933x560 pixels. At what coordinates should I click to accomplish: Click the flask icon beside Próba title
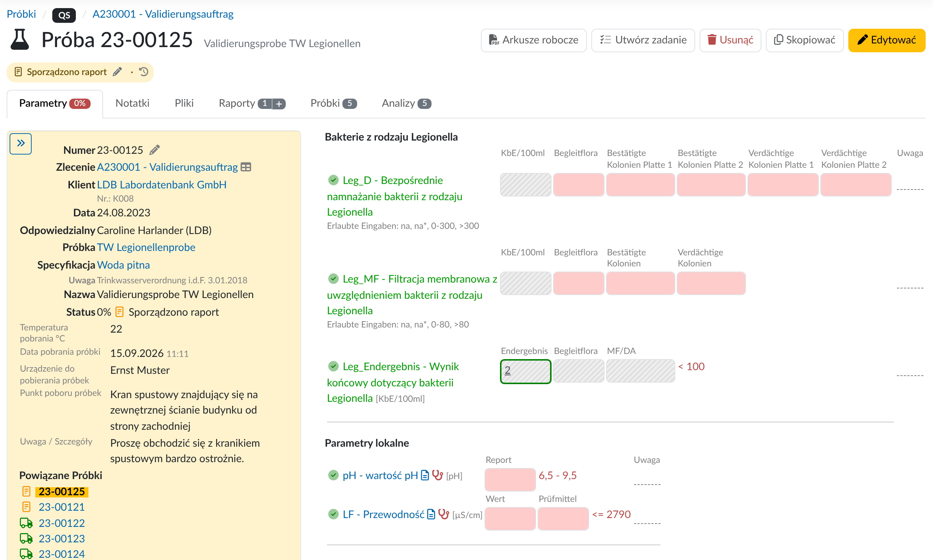tap(20, 40)
